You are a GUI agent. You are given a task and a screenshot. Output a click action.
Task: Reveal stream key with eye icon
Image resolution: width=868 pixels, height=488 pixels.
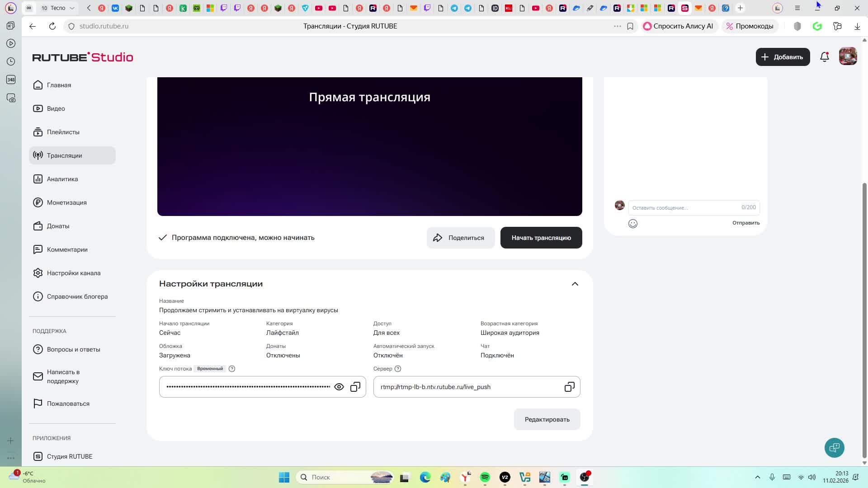[339, 387]
